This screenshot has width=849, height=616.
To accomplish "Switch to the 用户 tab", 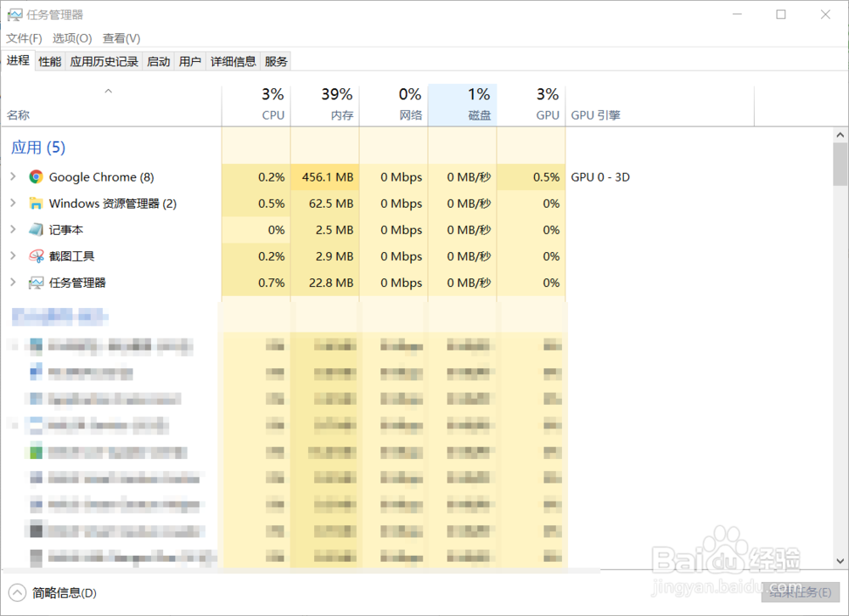I will (190, 62).
